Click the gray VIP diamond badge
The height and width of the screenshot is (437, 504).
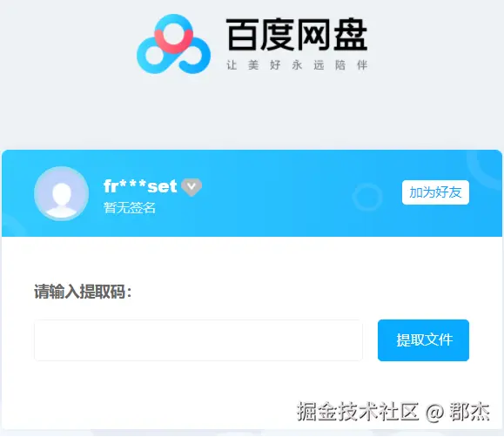[x=192, y=187]
